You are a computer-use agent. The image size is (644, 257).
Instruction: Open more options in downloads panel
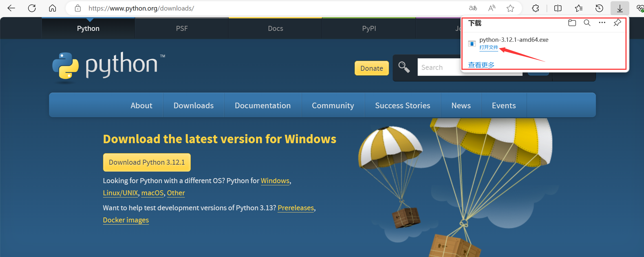click(x=602, y=23)
